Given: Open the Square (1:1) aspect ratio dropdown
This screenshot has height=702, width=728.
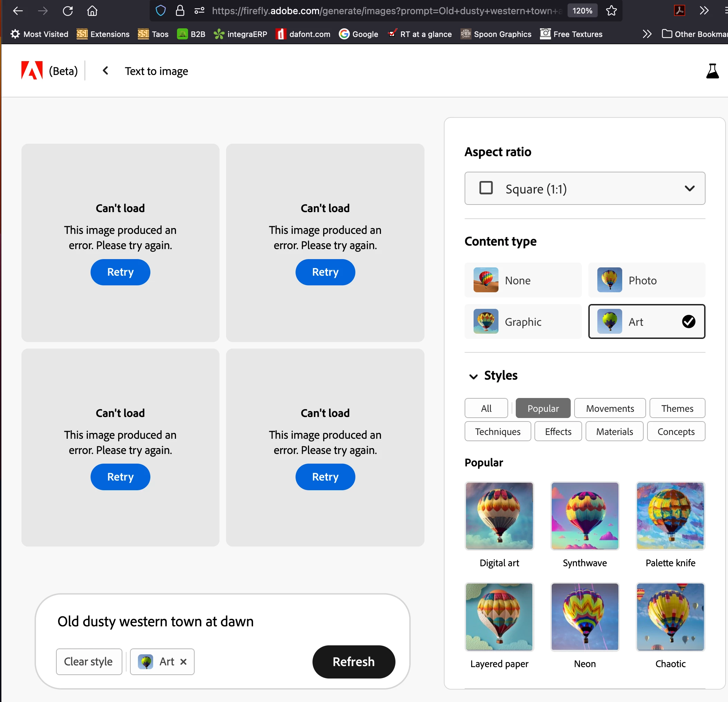Looking at the screenshot, I should tap(584, 189).
